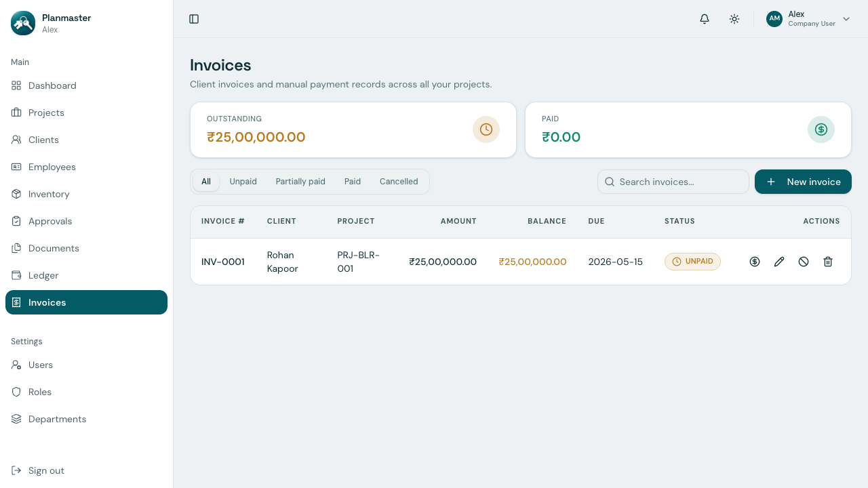Viewport: 868px width, 488px height.
Task: Navigate to Employees
Action: [86, 167]
